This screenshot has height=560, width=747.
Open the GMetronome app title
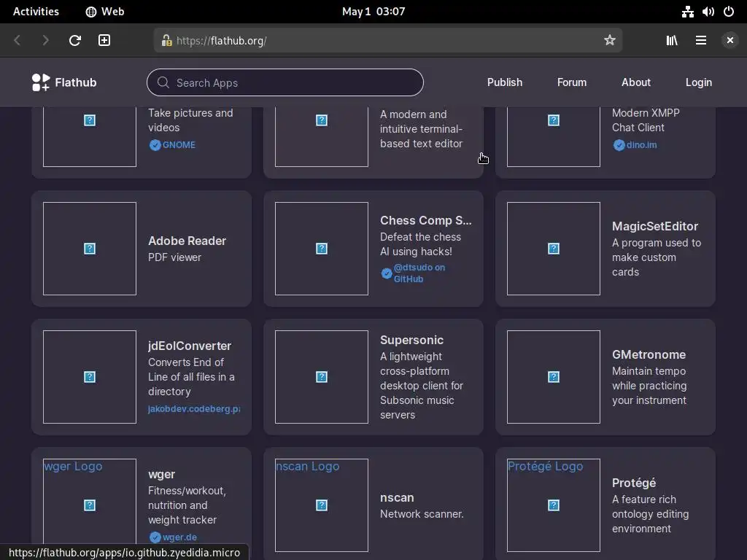point(649,355)
